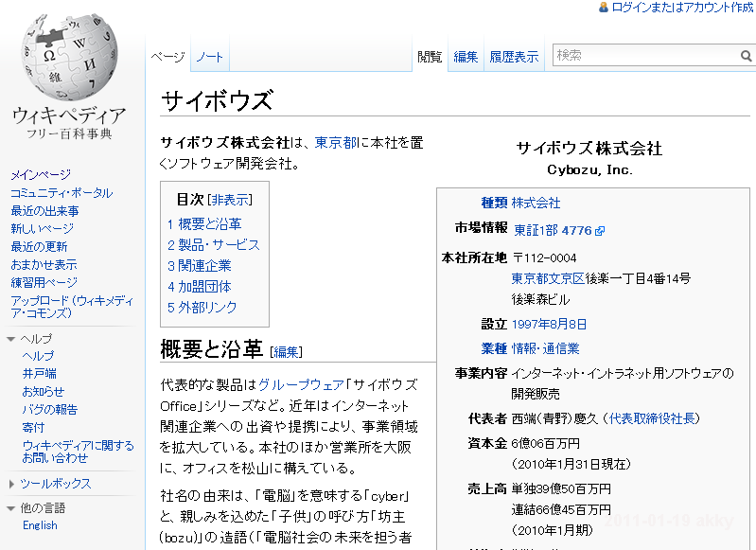Open the 東京都 link in intro

click(336, 142)
